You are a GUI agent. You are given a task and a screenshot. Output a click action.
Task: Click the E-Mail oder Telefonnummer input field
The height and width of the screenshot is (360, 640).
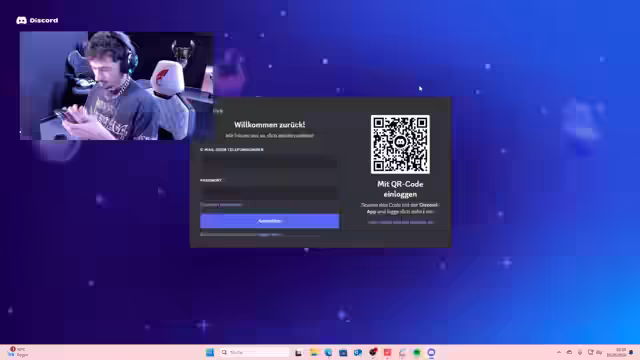pos(269,162)
